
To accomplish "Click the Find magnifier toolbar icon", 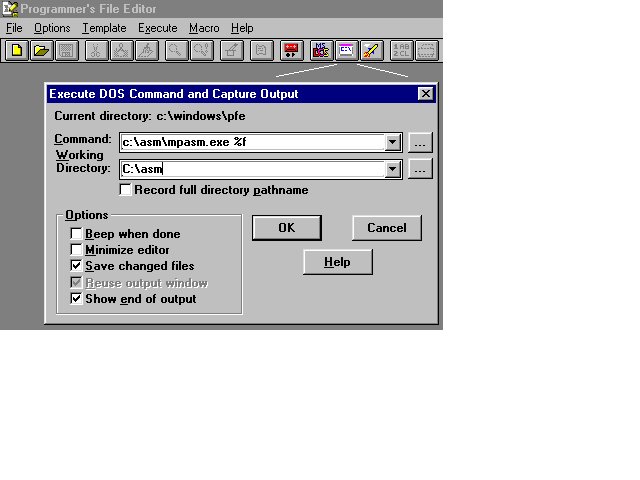I will (175, 50).
